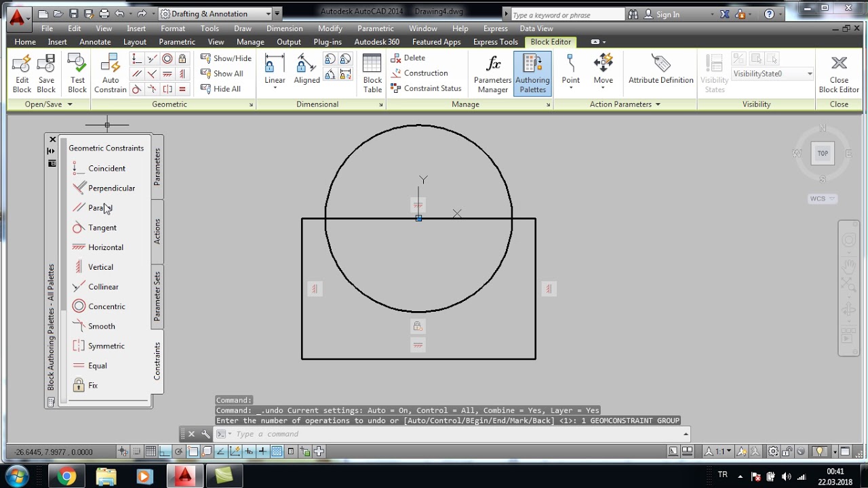Select the Parallel constraint icon in the ribbon
Viewport: 868px width, 488px height.
tap(137, 74)
